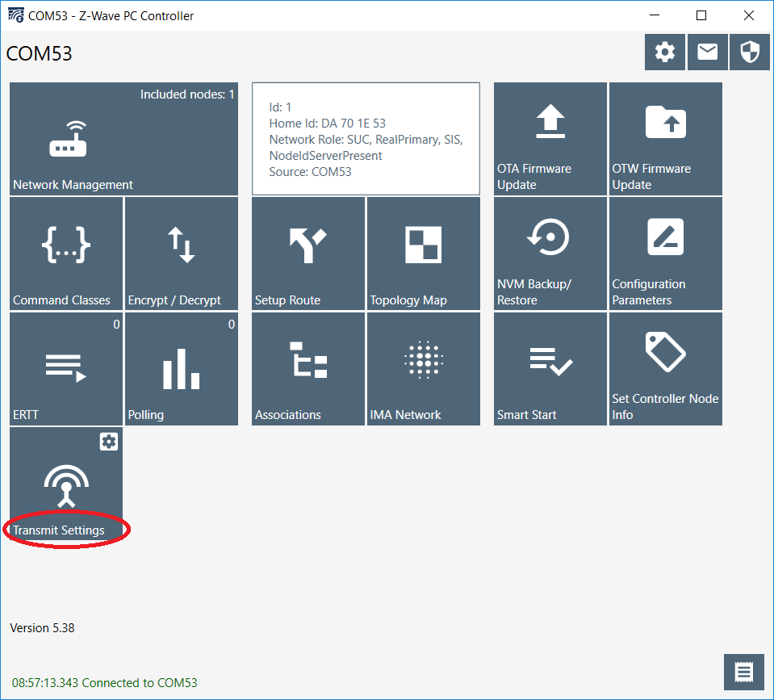The height and width of the screenshot is (700, 774).
Task: Click the COM53 heading text
Action: pyautogui.click(x=39, y=53)
